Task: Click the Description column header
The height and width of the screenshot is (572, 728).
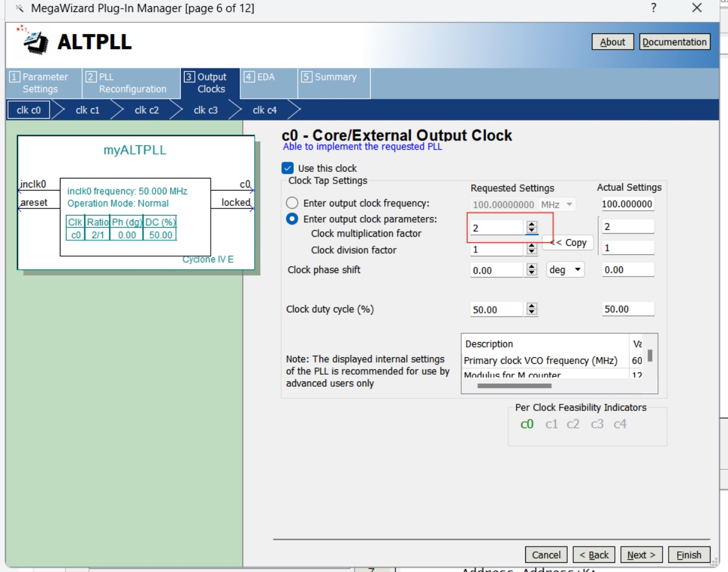Action: pyautogui.click(x=546, y=344)
